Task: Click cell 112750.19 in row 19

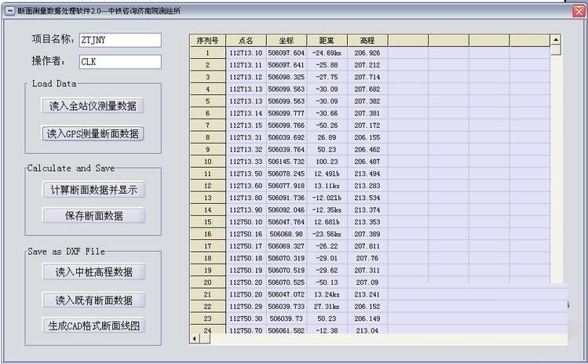Action: point(246,271)
